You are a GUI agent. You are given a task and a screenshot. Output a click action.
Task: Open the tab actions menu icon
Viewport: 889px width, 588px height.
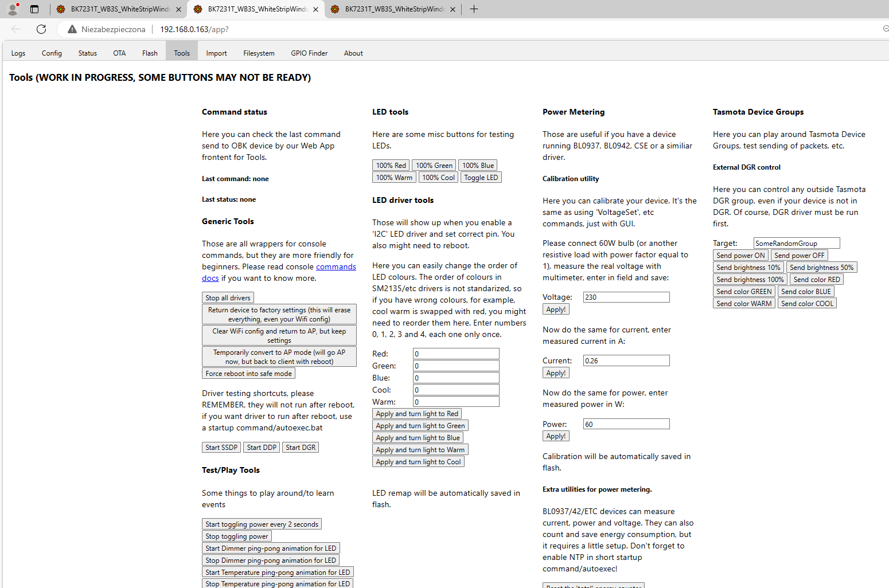(x=34, y=9)
